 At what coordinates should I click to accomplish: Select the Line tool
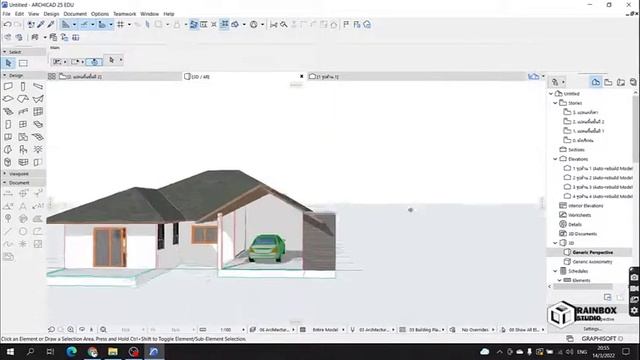tap(8, 231)
